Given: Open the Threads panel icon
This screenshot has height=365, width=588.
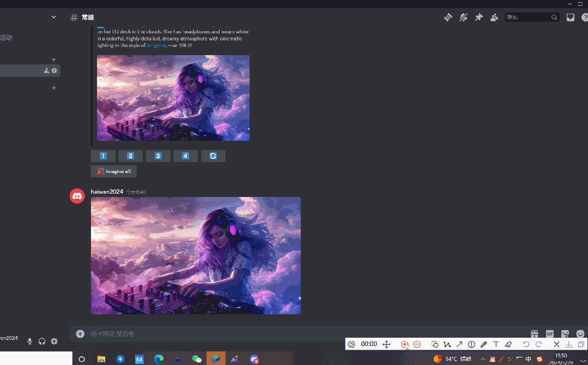Looking at the screenshot, I should click(448, 17).
